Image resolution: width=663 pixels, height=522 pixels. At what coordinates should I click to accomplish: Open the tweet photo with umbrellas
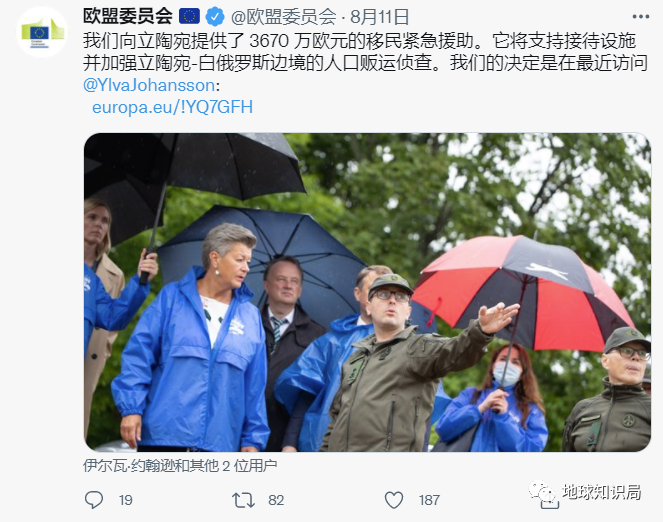pos(367,292)
